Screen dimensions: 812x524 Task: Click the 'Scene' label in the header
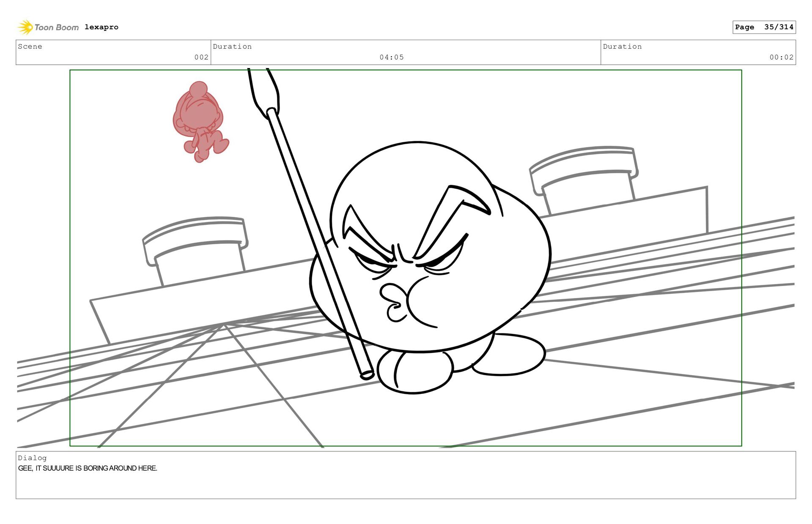tap(30, 46)
